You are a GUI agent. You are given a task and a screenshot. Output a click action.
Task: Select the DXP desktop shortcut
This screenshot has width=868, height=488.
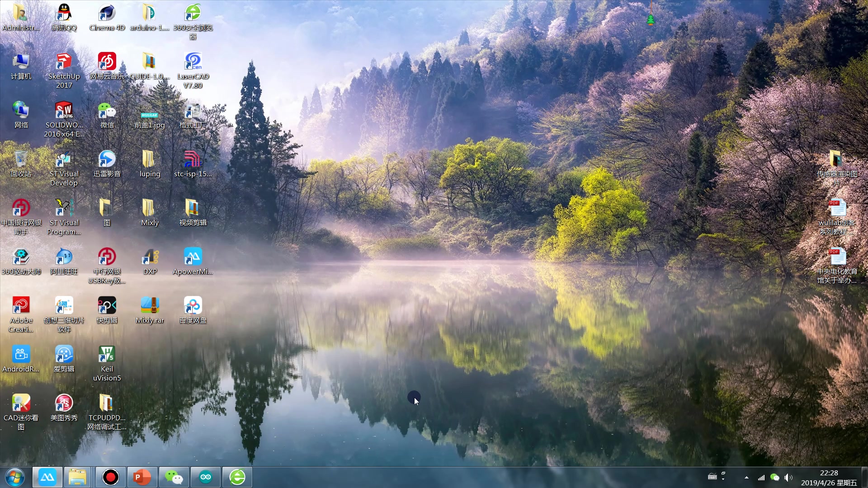click(x=150, y=258)
